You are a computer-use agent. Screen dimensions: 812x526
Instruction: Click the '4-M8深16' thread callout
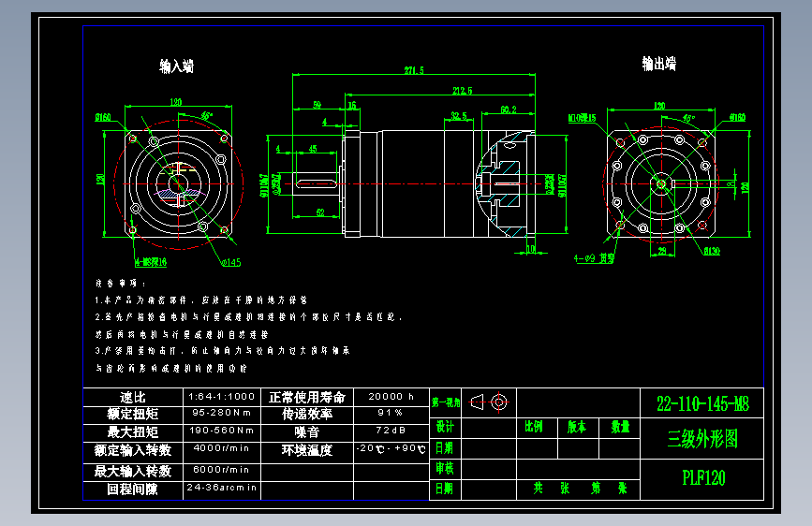pos(151,262)
